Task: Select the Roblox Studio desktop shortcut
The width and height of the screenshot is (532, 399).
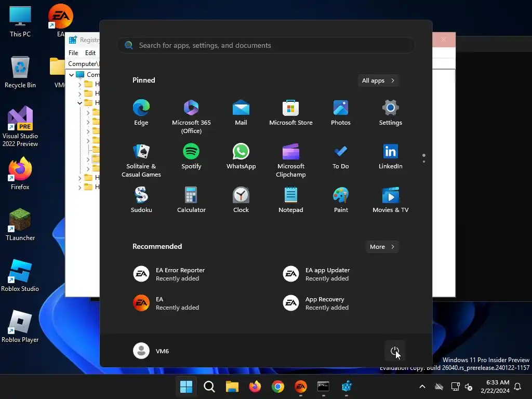Action: [20, 275]
